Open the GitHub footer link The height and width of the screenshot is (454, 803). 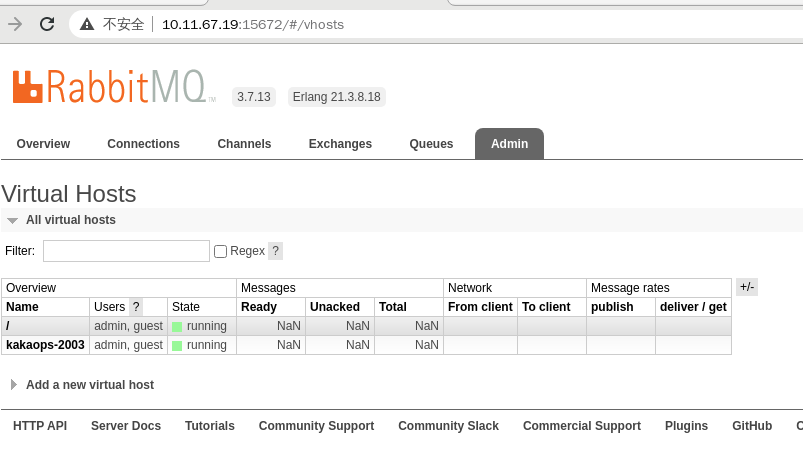click(752, 426)
